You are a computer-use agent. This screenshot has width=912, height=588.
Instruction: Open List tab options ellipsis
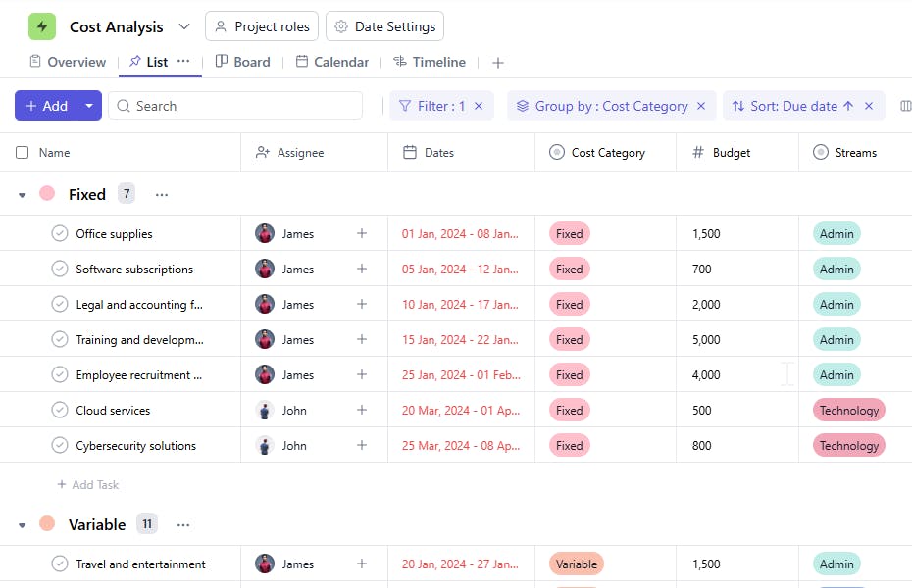183,61
